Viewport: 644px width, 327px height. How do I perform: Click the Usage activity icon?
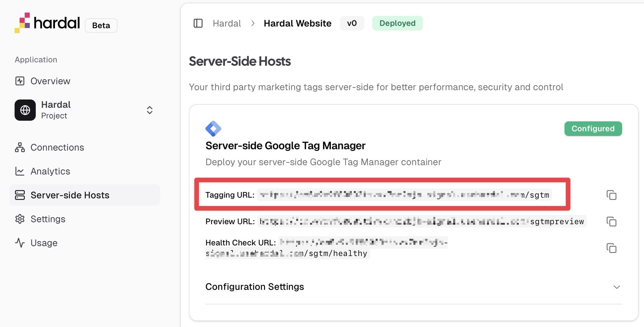pos(20,243)
